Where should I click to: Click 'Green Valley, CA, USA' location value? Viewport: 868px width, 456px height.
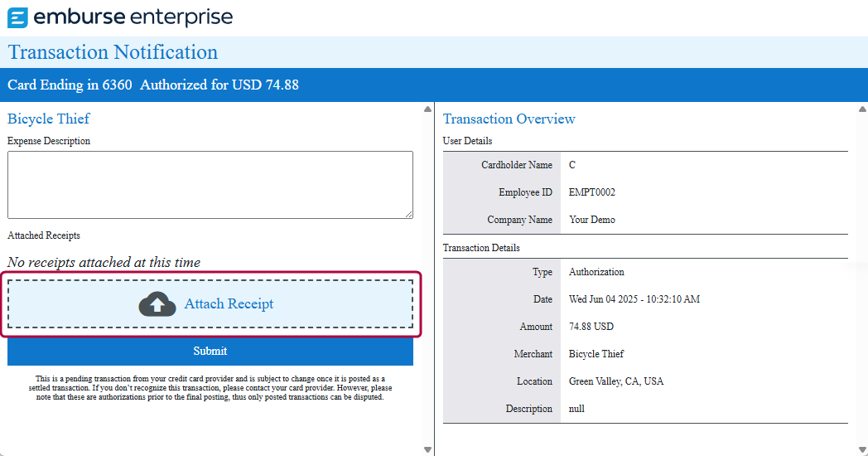tap(616, 381)
